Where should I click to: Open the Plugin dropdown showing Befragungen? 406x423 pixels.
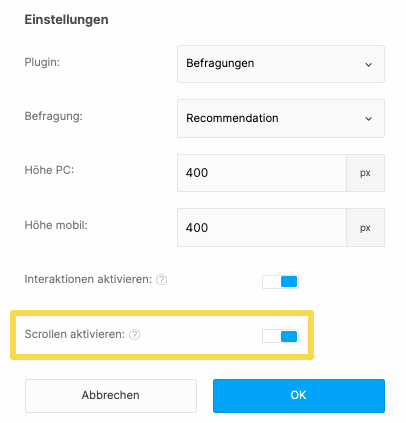point(281,64)
